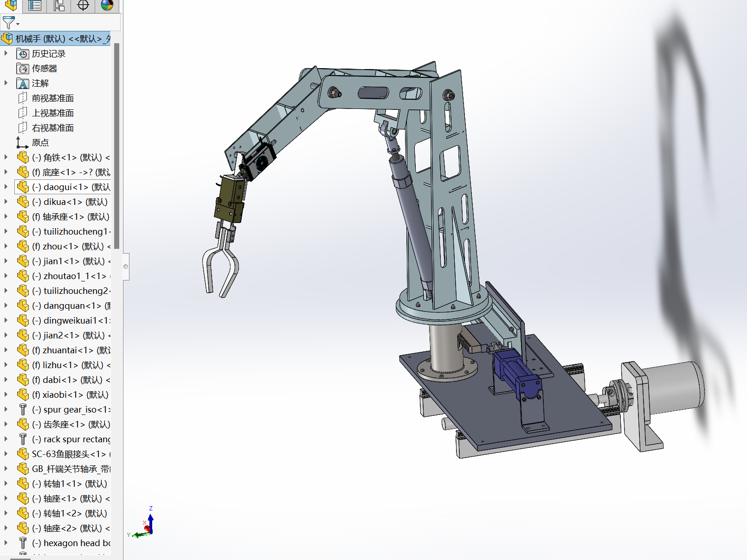Expand the zhuantai<1> component
This screenshot has height=560, width=747.
point(6,350)
